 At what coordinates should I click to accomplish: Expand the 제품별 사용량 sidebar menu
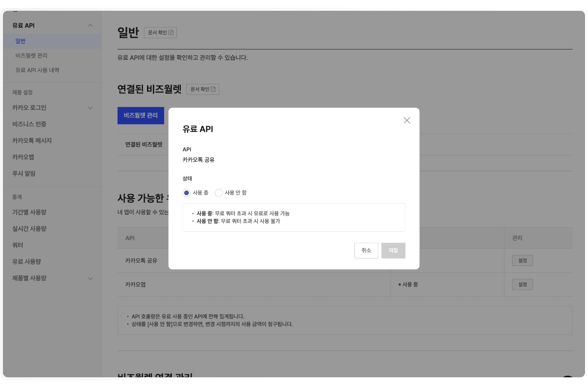click(90, 278)
